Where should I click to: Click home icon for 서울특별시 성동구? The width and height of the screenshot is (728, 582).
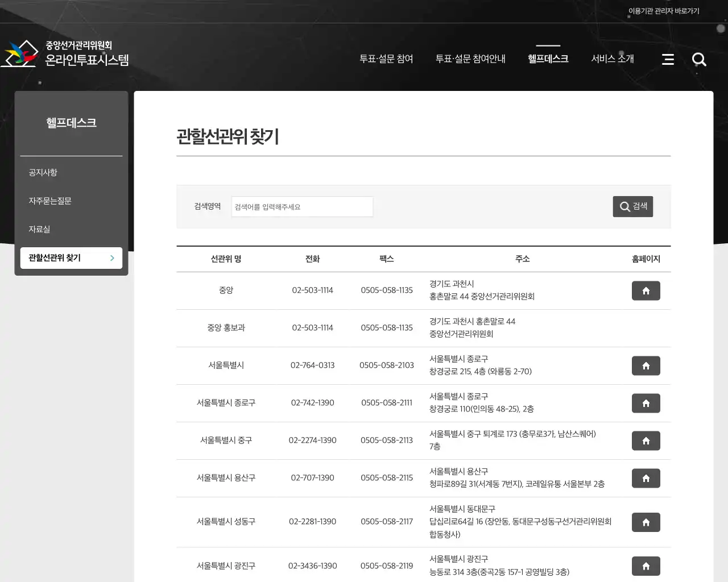(646, 522)
